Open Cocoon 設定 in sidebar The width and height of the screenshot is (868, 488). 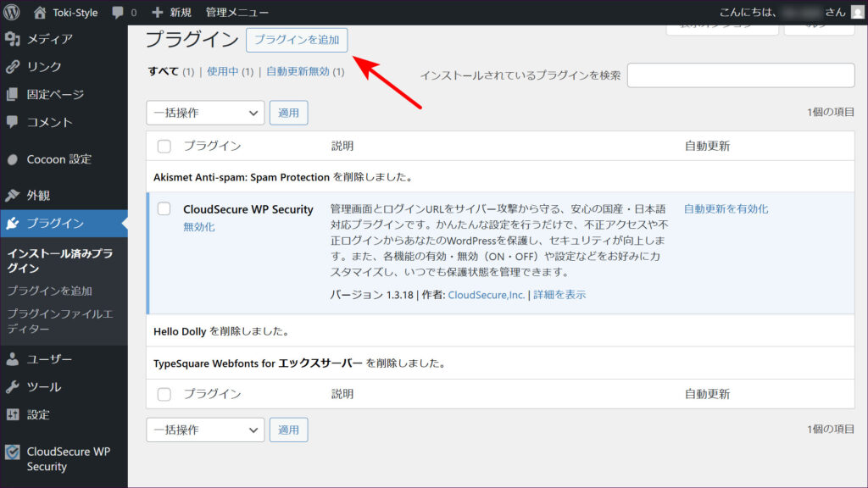pyautogui.click(x=58, y=159)
